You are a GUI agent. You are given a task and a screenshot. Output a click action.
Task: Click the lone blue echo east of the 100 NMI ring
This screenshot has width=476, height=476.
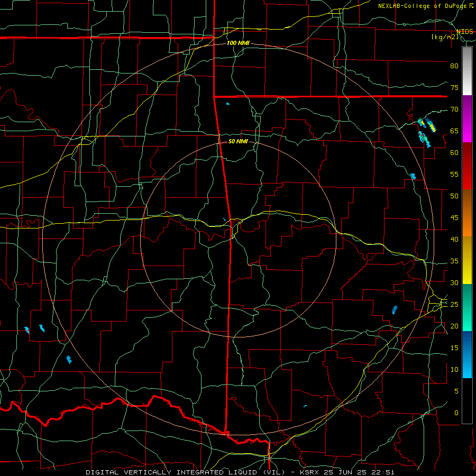pos(413,176)
